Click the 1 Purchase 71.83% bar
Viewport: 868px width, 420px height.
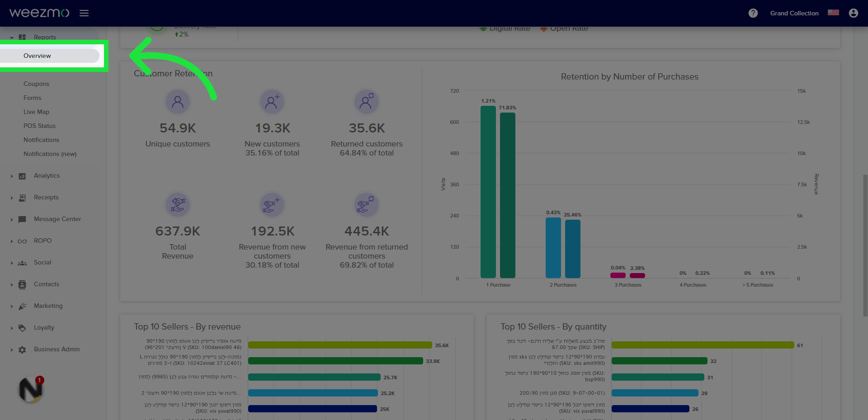tap(508, 195)
